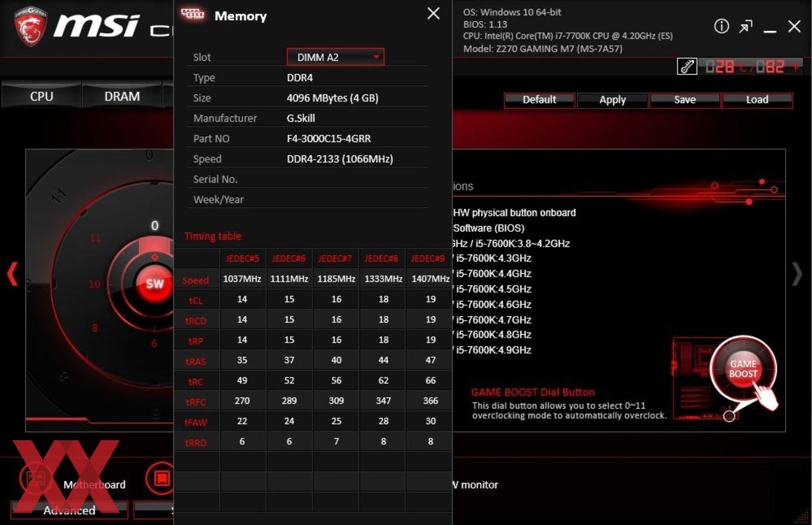
Task: Click the JEDEC#5 column header
Action: click(242, 259)
